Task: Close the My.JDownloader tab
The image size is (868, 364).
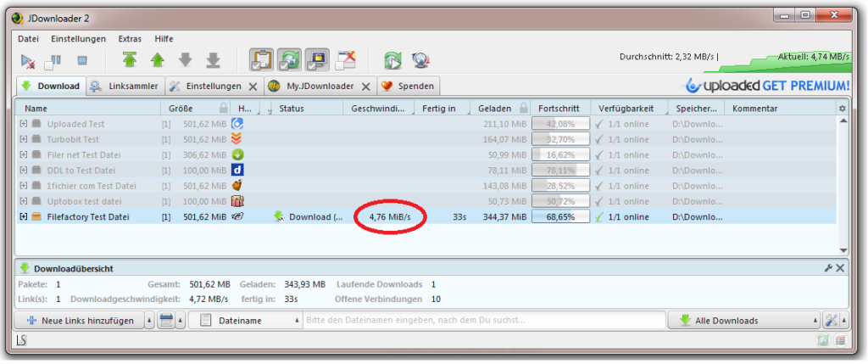Action: coord(365,87)
